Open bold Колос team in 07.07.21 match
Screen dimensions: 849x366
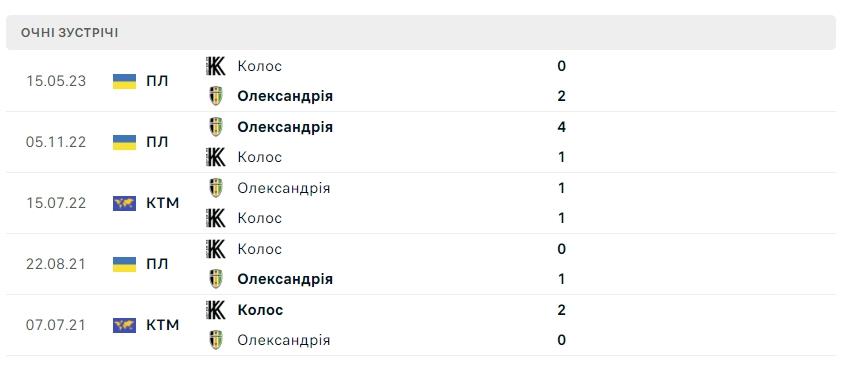pos(260,310)
